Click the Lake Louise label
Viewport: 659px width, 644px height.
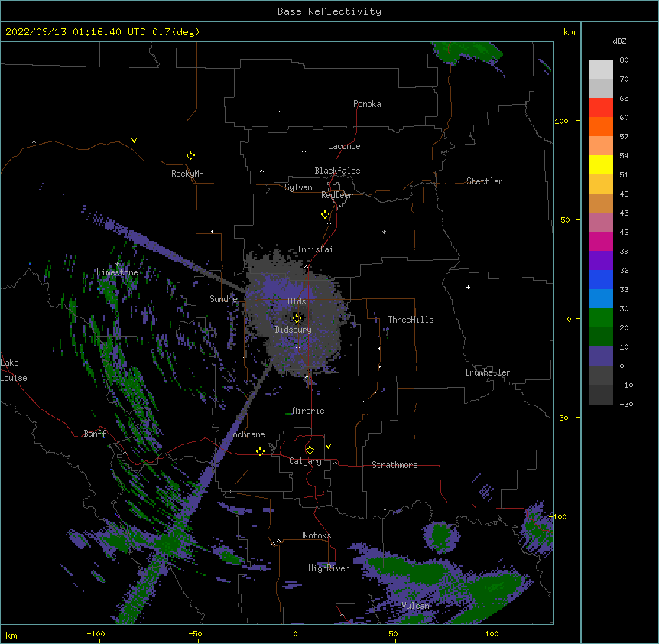14,370
